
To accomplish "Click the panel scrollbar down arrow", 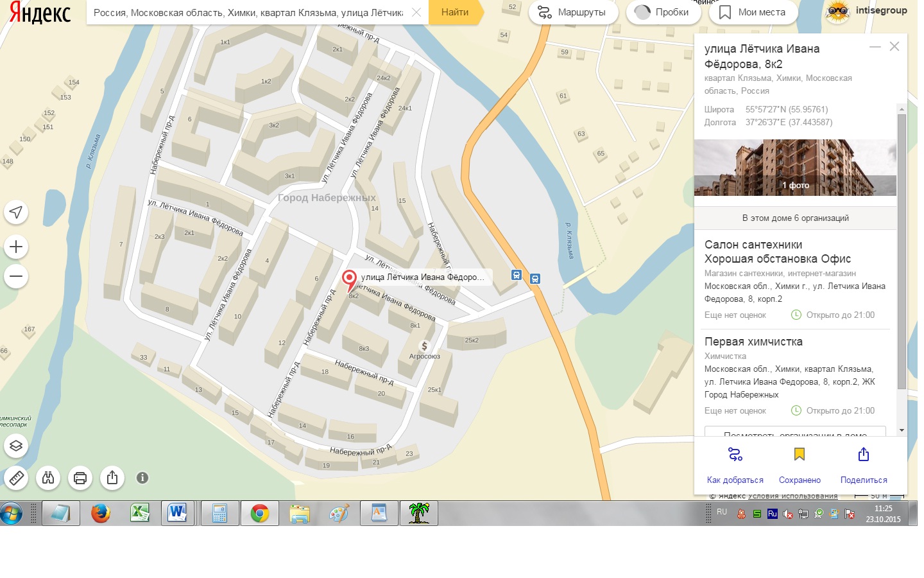I will [902, 430].
